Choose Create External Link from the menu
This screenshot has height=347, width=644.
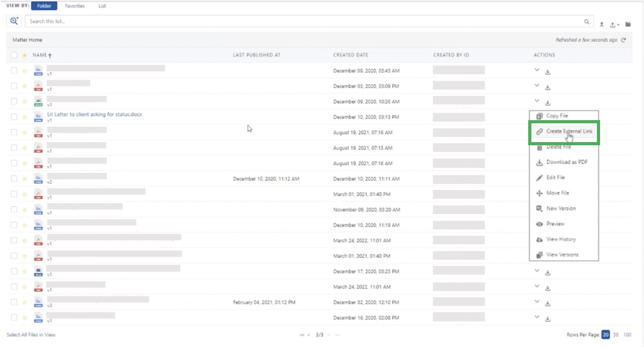[569, 131]
